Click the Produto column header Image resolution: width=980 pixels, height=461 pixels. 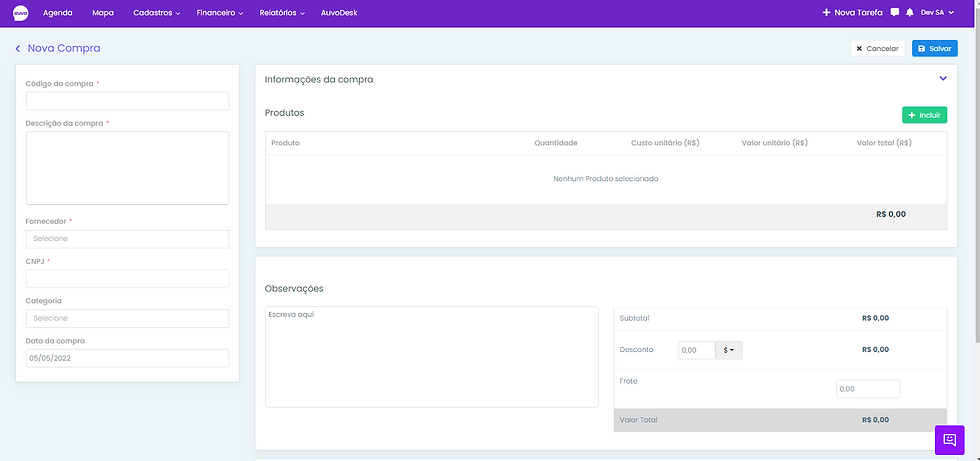(x=285, y=143)
